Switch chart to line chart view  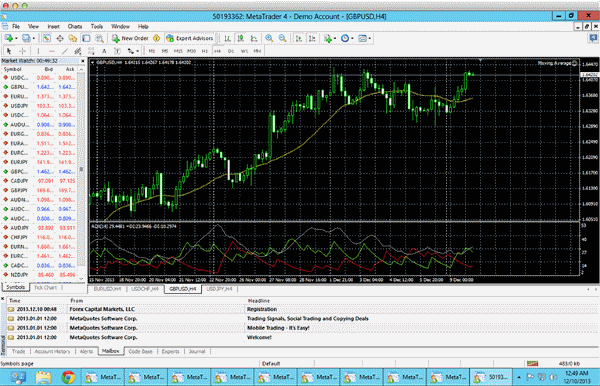254,38
